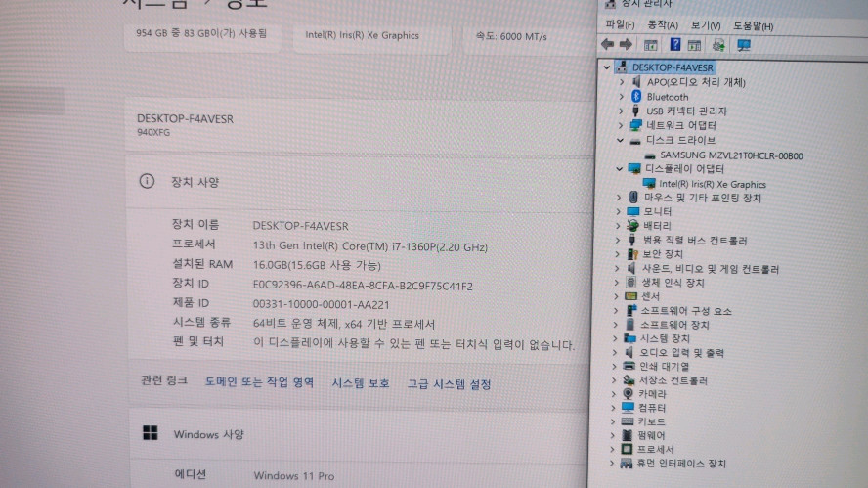
Task: Select 휴먼 인터페이스 장치 tree item
Action: coord(681,464)
